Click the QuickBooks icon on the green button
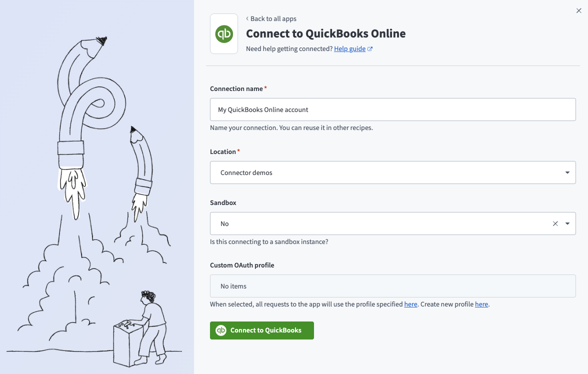The width and height of the screenshot is (588, 374). 221,330
